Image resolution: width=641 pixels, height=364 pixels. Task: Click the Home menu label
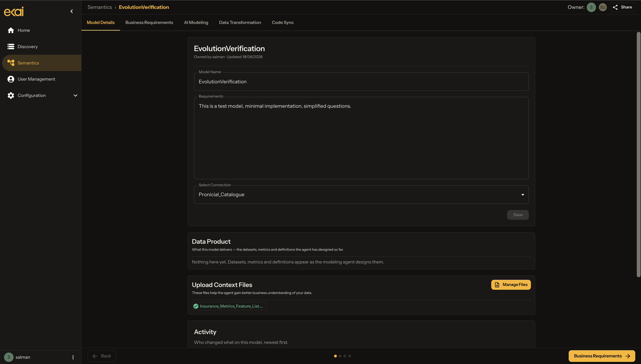24,30
